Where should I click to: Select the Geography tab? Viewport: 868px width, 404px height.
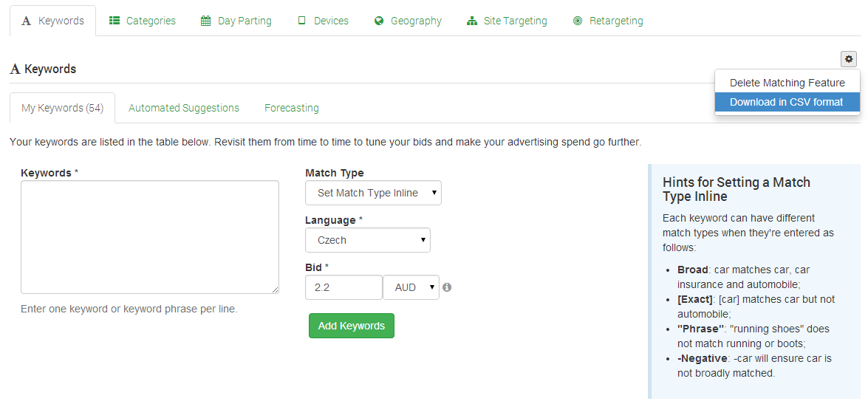[408, 21]
